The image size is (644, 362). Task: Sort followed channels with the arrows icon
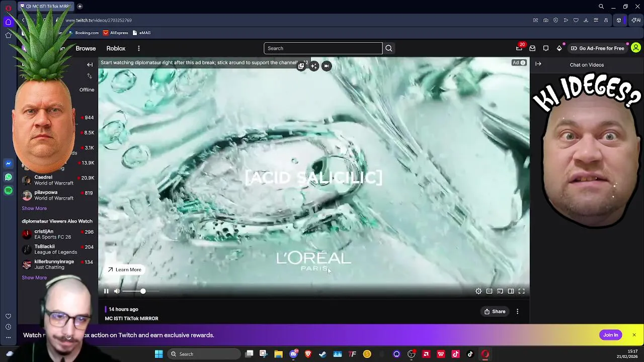pyautogui.click(x=90, y=76)
